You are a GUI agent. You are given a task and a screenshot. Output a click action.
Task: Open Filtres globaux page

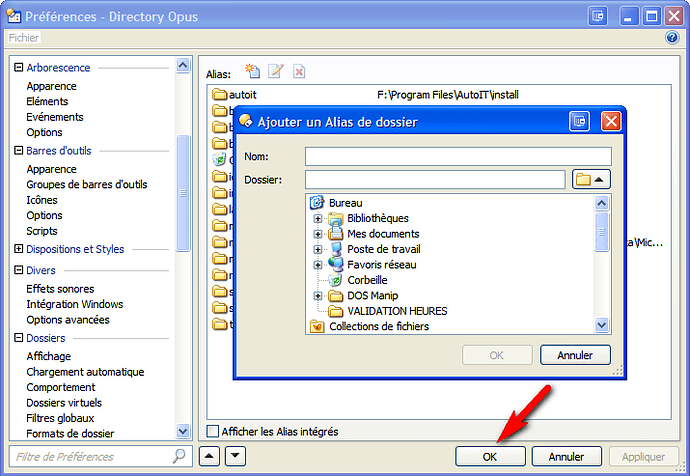pyautogui.click(x=60, y=418)
